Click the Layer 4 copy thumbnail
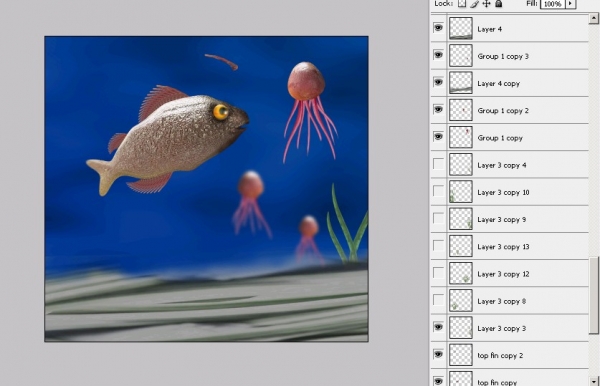 pos(461,83)
